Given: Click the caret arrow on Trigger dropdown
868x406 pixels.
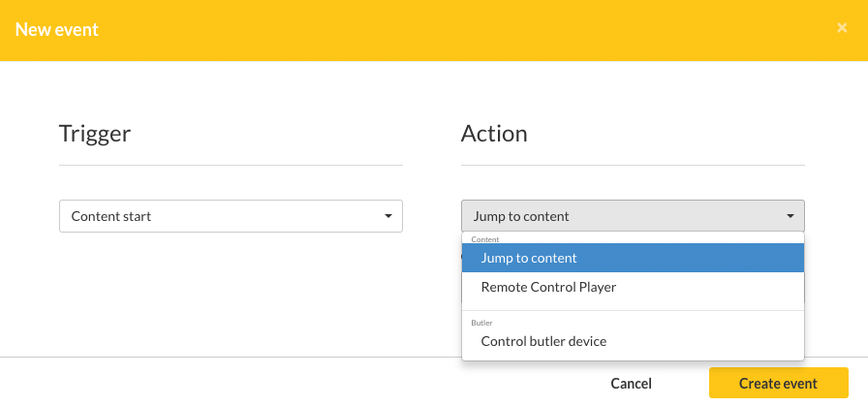Looking at the screenshot, I should (x=388, y=216).
